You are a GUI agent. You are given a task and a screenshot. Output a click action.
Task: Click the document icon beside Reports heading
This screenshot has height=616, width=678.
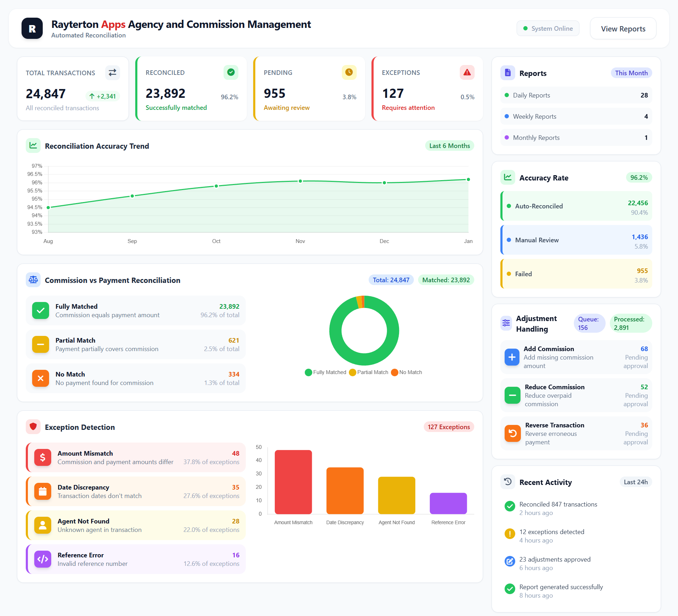pos(507,73)
